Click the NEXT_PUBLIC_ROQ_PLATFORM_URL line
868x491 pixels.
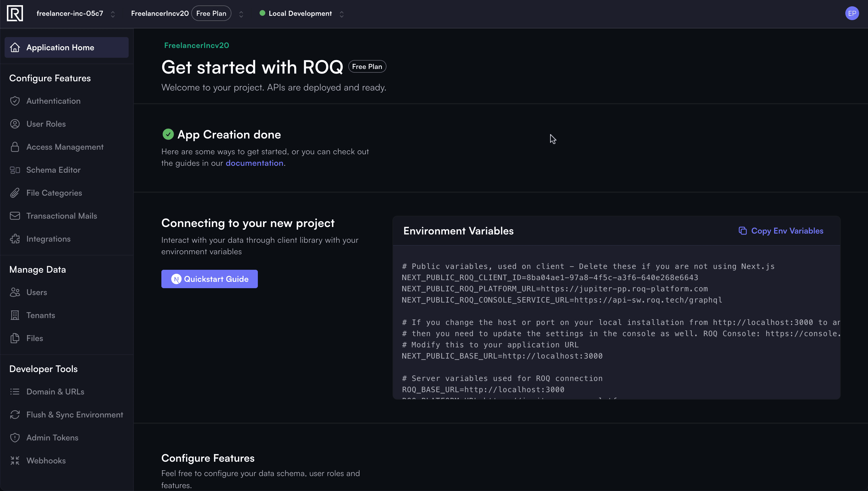(555, 289)
